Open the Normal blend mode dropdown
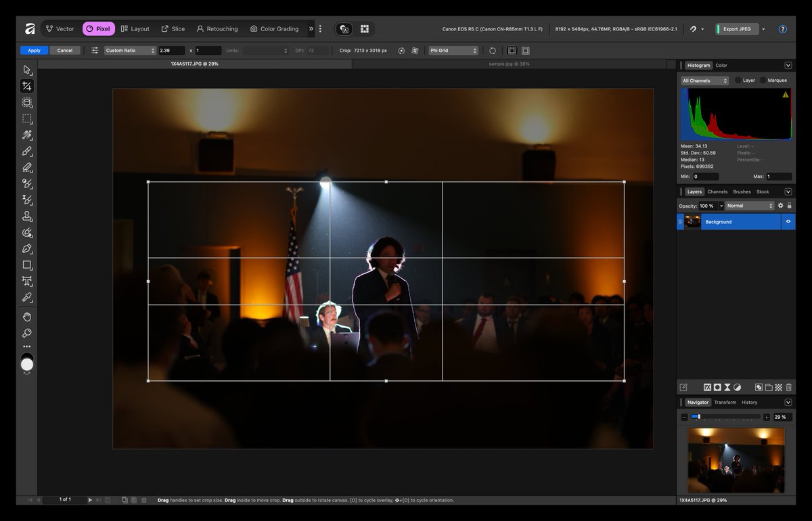Viewport: 812px width, 521px height. tap(750, 206)
